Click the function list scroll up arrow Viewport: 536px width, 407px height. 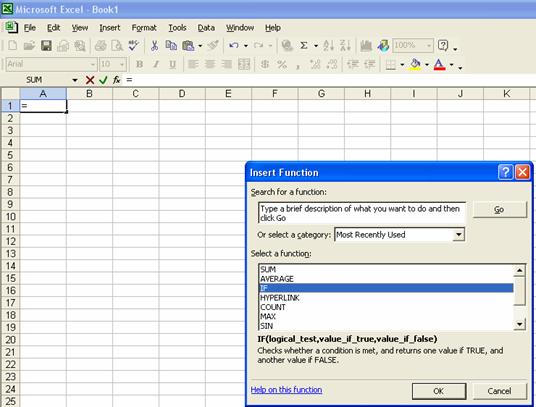coord(519,271)
